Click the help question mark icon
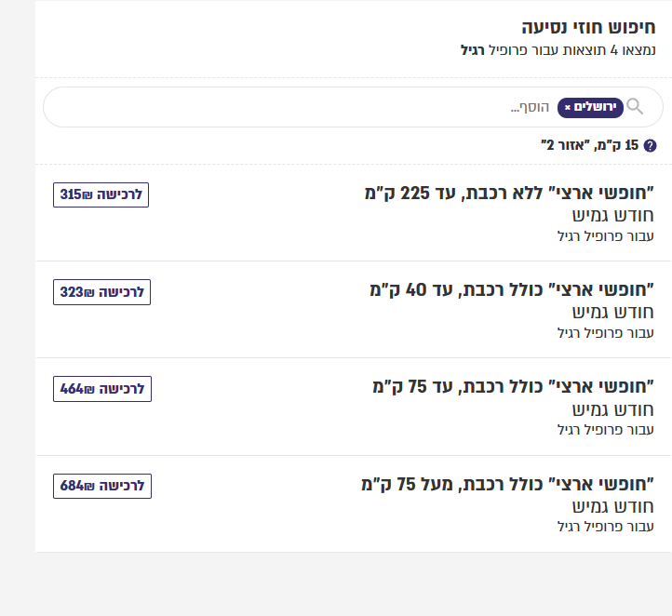 click(650, 145)
